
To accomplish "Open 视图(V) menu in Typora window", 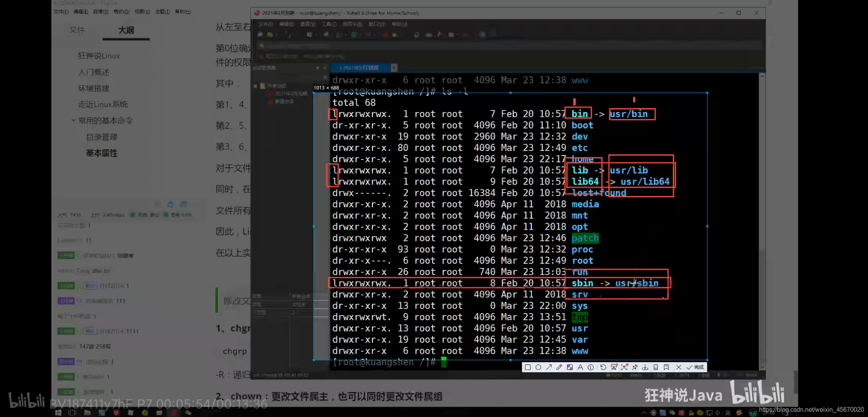I will (x=142, y=12).
